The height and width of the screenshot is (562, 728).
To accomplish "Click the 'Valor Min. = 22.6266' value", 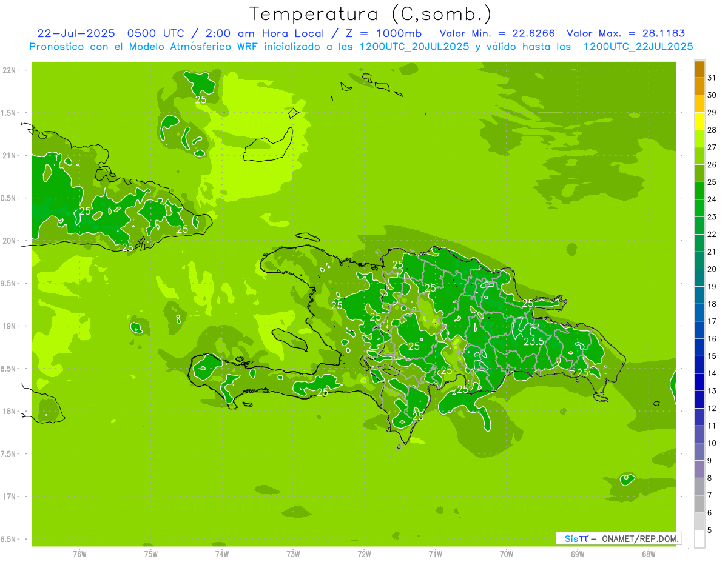I will (497, 33).
